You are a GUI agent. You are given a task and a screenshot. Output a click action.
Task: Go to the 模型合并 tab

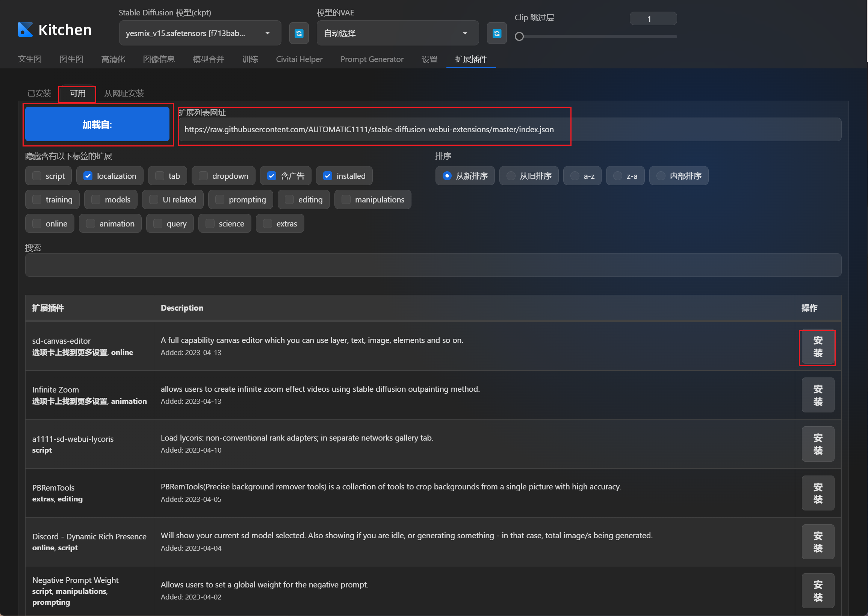coord(208,59)
